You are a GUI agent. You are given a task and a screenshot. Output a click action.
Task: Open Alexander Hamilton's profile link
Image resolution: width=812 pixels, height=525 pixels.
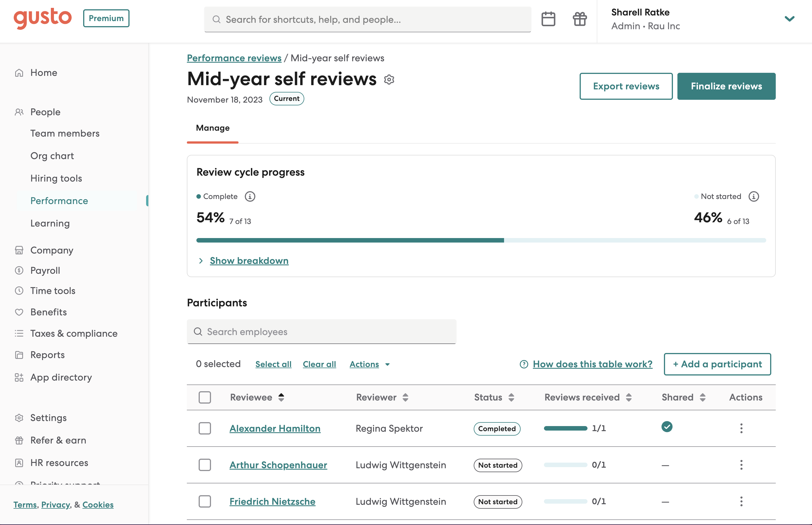click(275, 429)
